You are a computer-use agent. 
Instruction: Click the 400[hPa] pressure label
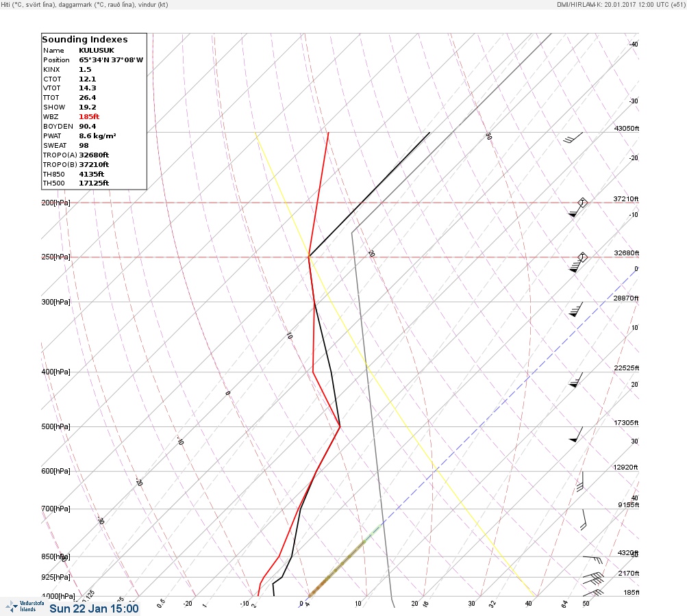point(55,372)
